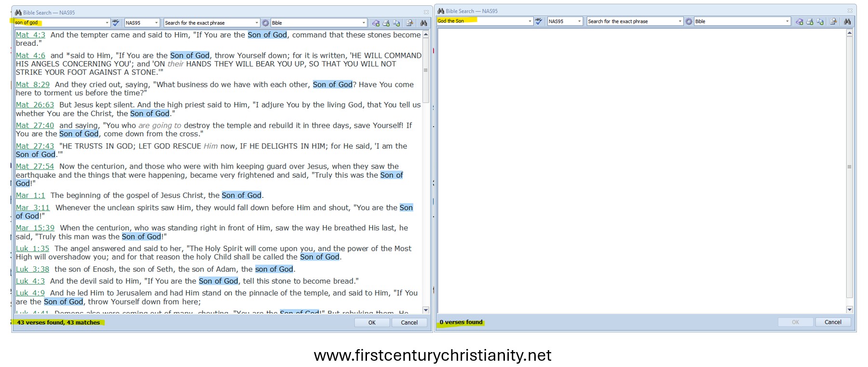868x367 pixels.
Task: Click binoculars search icon in 'God the Son' window
Action: pyautogui.click(x=847, y=22)
